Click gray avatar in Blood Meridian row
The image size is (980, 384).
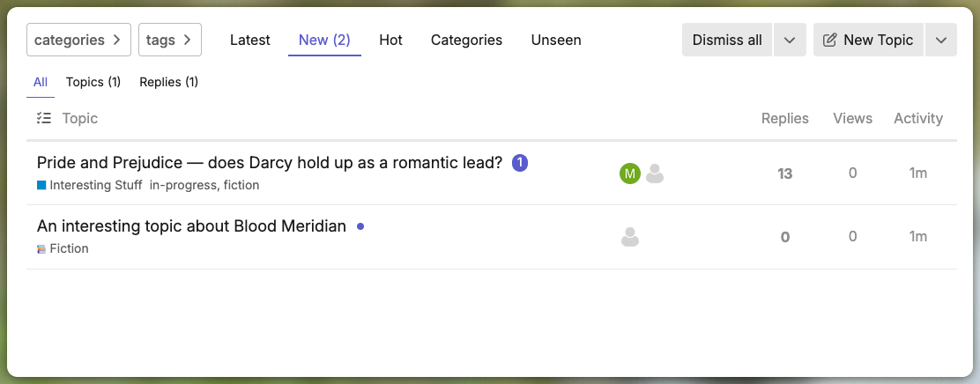[x=630, y=237]
